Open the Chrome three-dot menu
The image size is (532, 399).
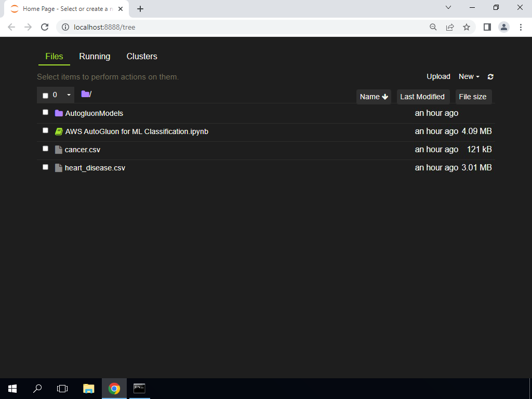(x=521, y=27)
